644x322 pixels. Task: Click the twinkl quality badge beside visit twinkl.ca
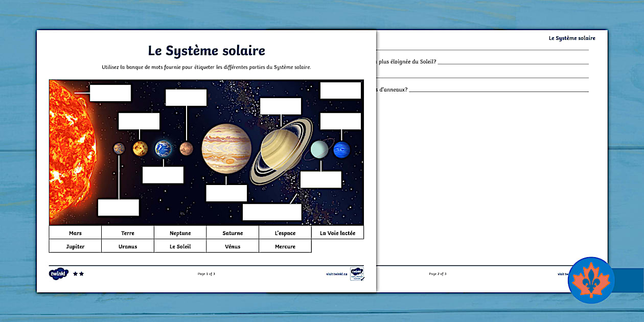point(357,273)
